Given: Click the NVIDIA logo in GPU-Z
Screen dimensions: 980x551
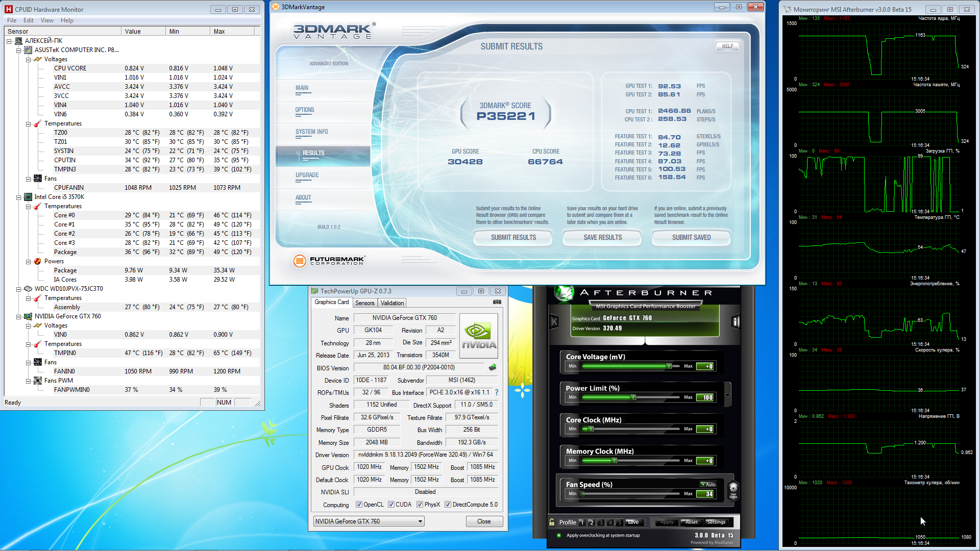Looking at the screenshot, I should 479,335.
